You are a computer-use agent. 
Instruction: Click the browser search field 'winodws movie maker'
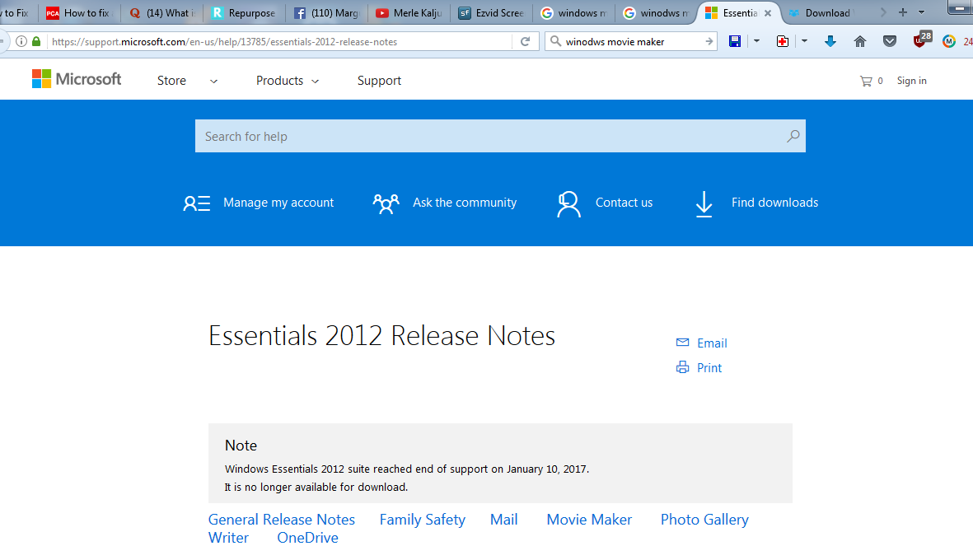[x=629, y=41]
